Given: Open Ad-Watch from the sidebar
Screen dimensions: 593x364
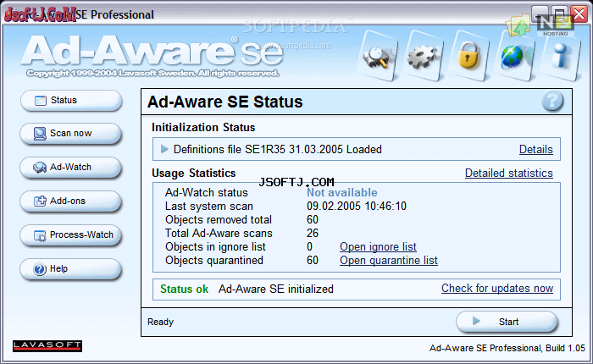Looking at the screenshot, I should (x=70, y=167).
